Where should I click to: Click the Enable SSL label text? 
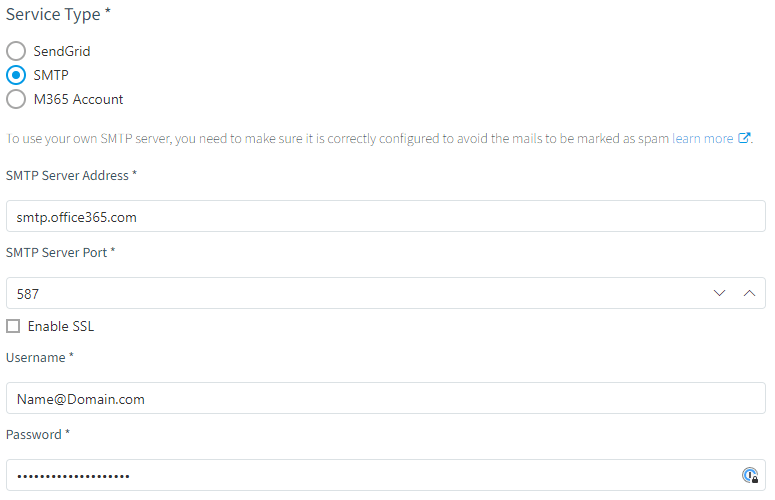click(x=61, y=326)
